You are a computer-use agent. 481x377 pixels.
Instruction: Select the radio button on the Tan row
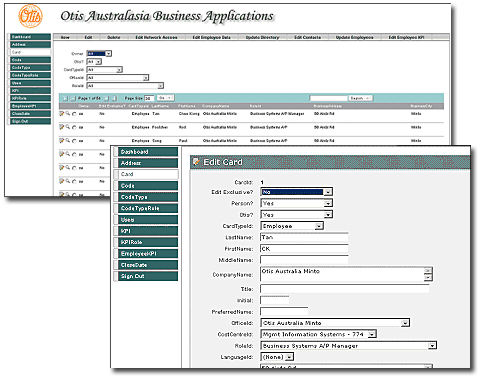[74, 114]
